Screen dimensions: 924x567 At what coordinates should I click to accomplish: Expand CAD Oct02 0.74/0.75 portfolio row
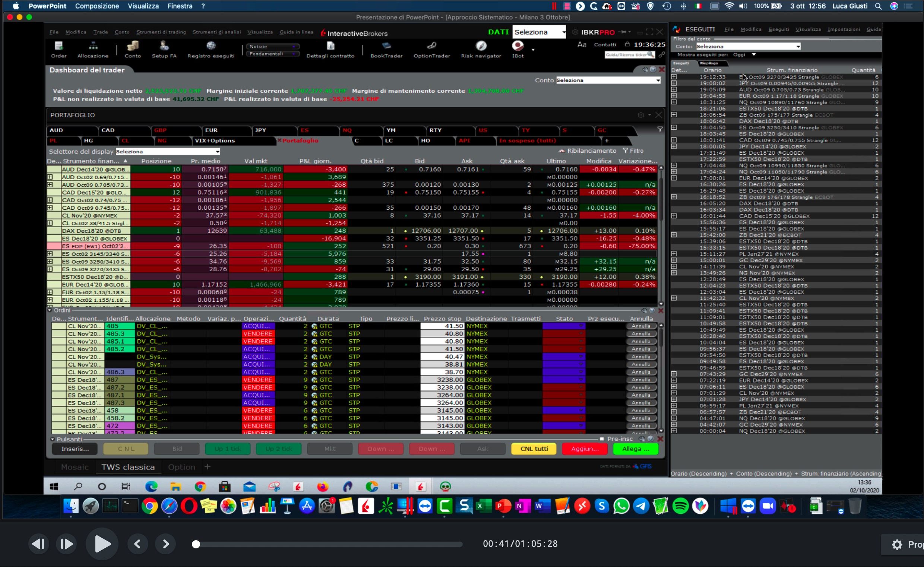click(x=50, y=200)
